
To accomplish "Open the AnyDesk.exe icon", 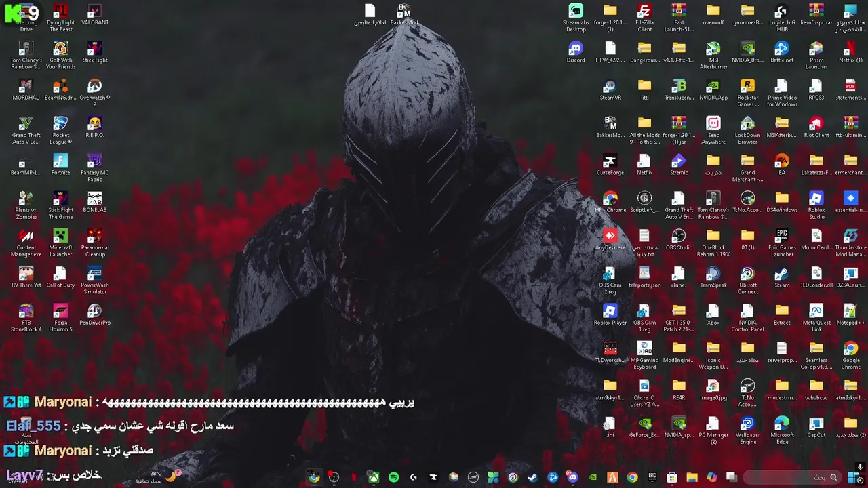I will [x=610, y=240].
